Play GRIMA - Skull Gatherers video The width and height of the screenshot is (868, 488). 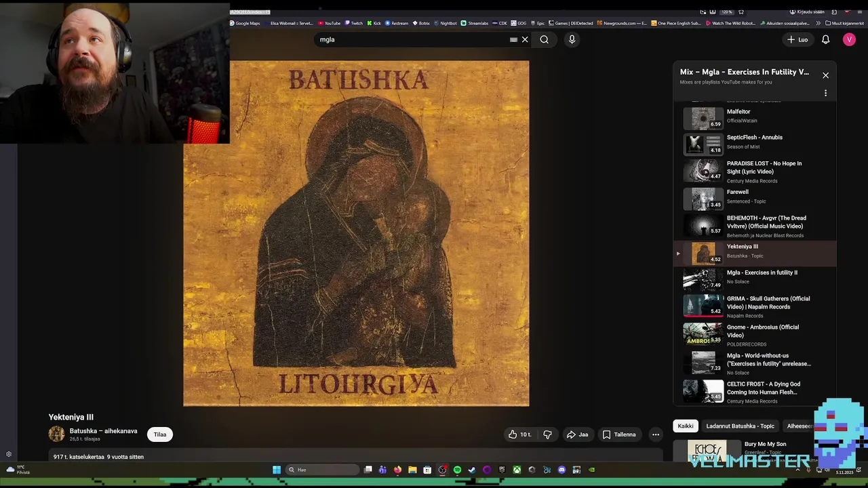754,306
